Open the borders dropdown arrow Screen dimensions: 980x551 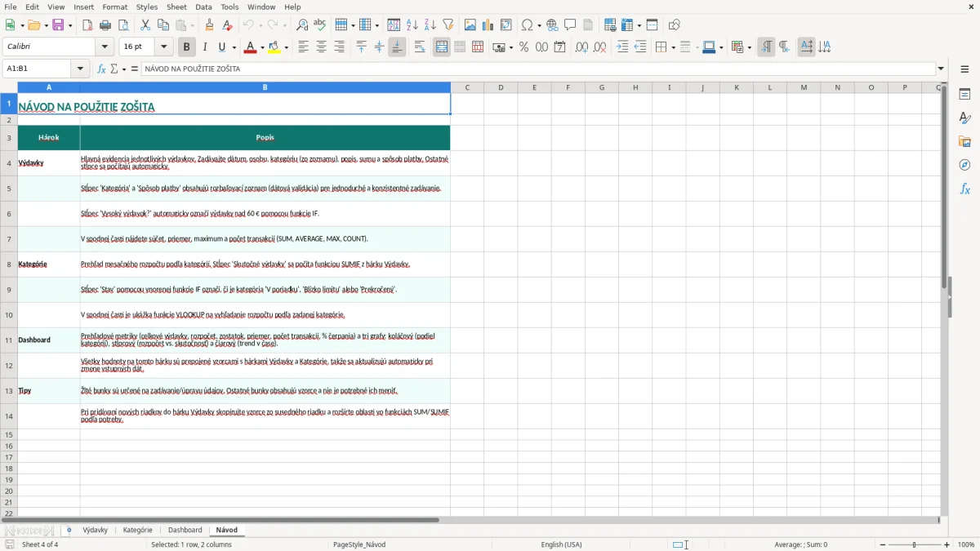(673, 47)
